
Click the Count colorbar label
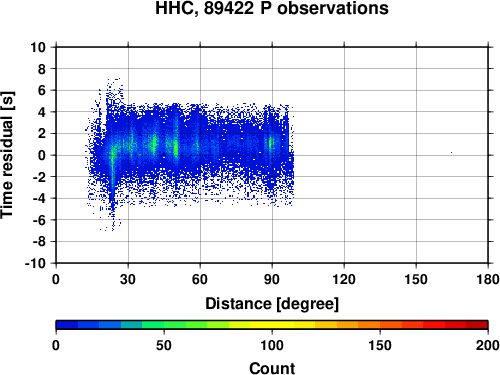pos(272,368)
